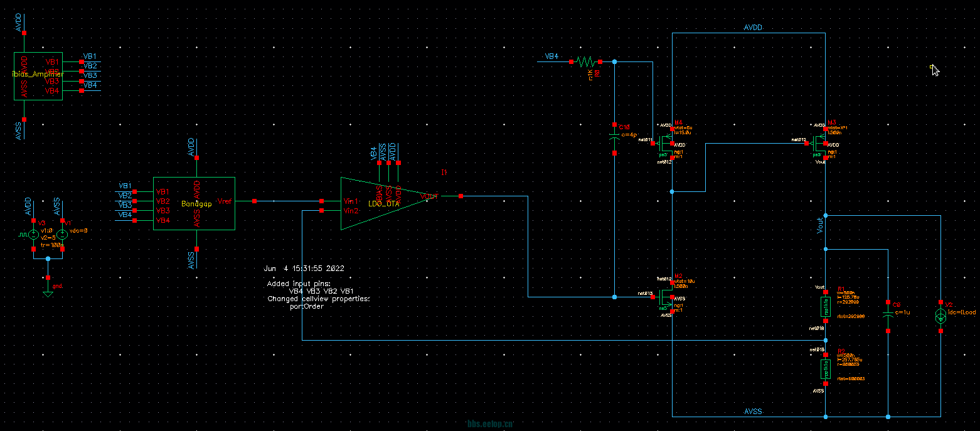The height and width of the screenshot is (431, 980).
Task: Click the Vout net label
Action: 819,226
